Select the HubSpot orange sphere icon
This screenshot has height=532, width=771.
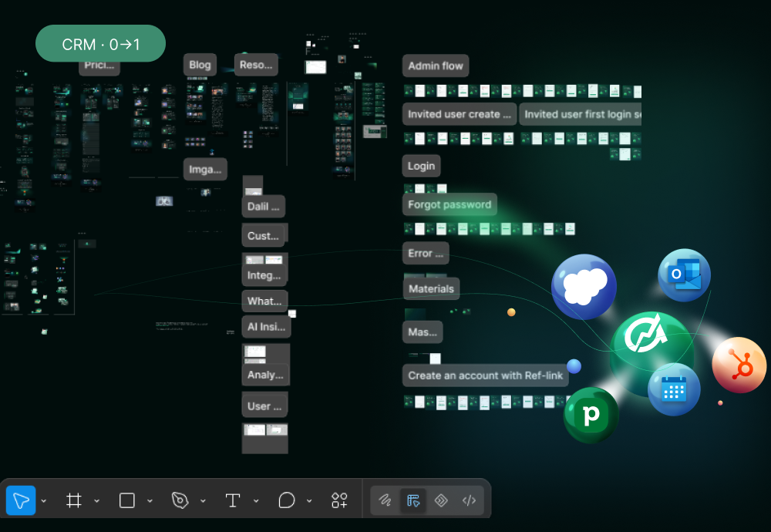pos(739,365)
